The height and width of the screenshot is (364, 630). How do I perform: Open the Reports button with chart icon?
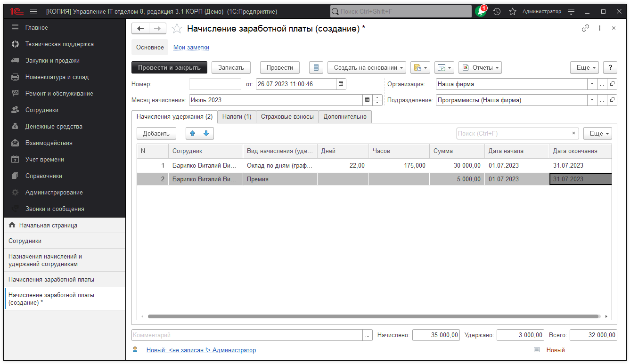(x=480, y=67)
